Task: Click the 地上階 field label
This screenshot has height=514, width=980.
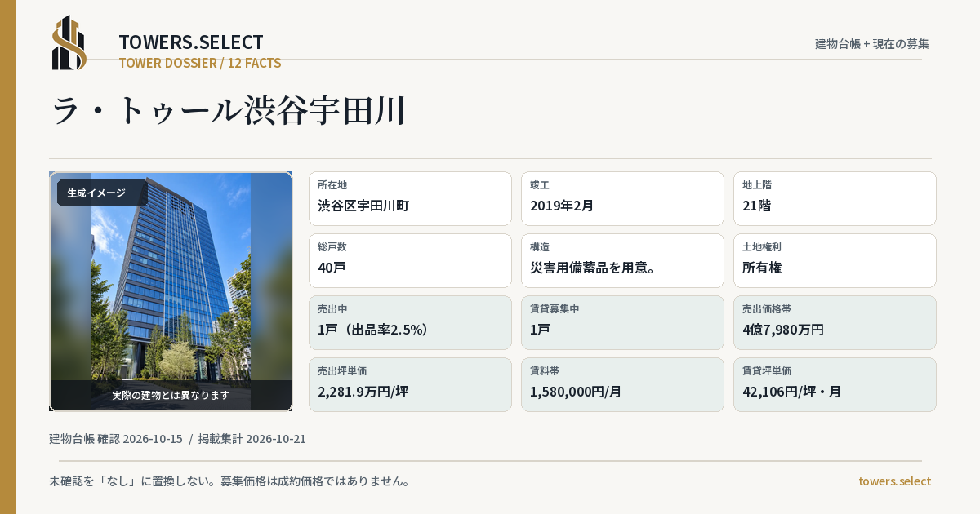Action: pos(757,185)
